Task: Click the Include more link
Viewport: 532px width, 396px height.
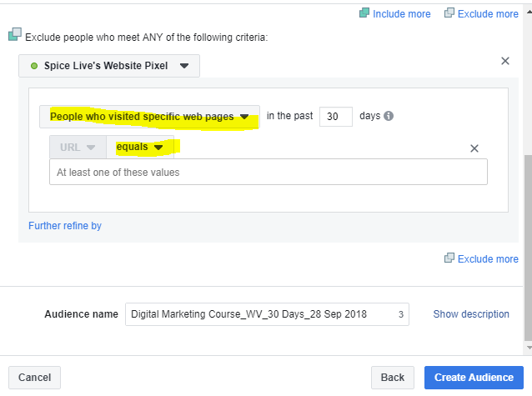Action: coord(401,14)
